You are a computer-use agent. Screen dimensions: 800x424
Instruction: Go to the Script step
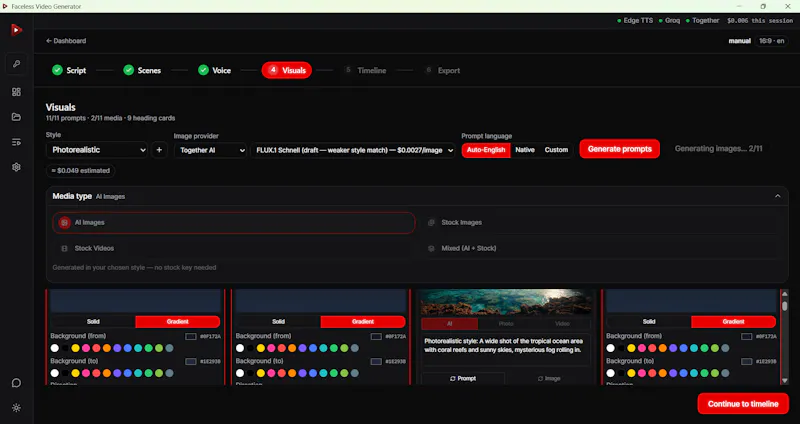pos(69,70)
